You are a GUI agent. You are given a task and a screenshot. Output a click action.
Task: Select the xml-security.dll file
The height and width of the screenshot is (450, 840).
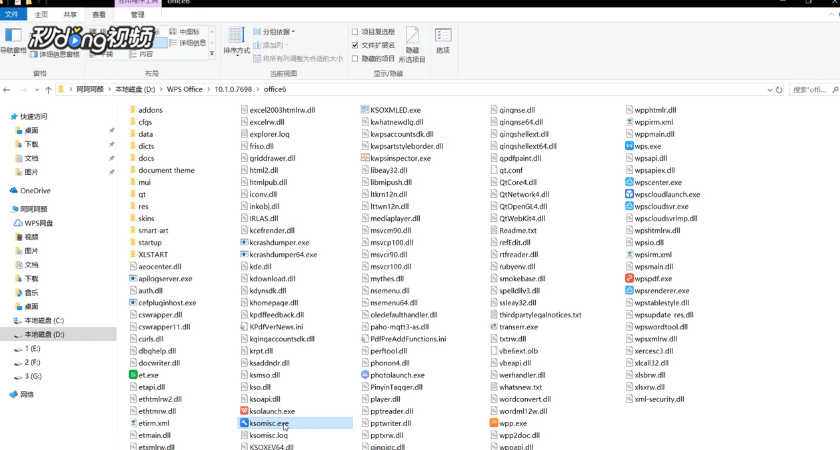[655, 399]
